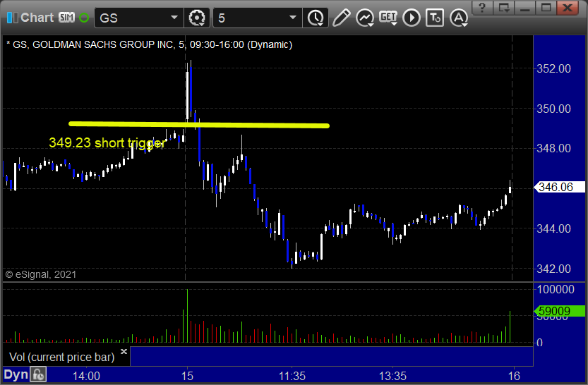Click the '349.23 short trigger' text label

(107, 142)
